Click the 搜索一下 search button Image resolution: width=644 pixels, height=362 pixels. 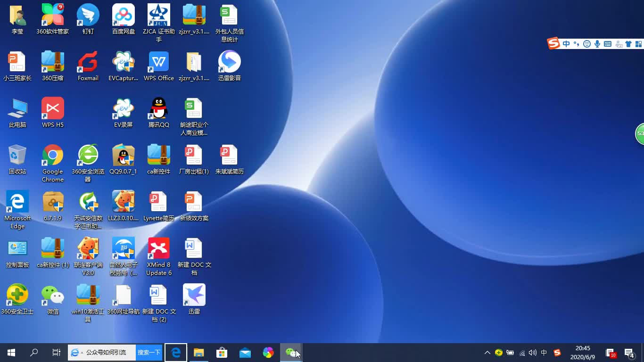[x=149, y=353]
